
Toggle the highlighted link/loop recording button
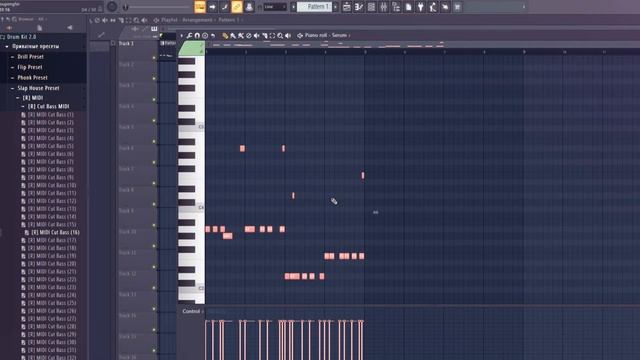[237, 7]
